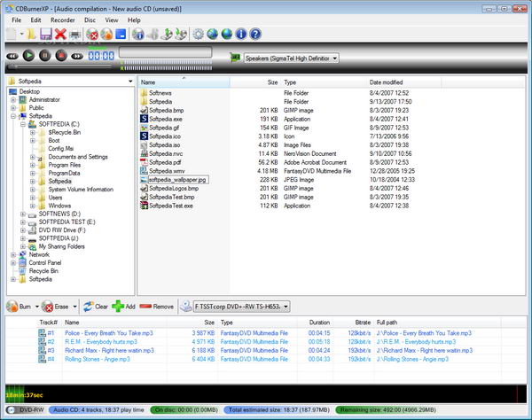The image size is (532, 420).
Task: Select Softpedia.exe in file list
Action: [x=166, y=119]
